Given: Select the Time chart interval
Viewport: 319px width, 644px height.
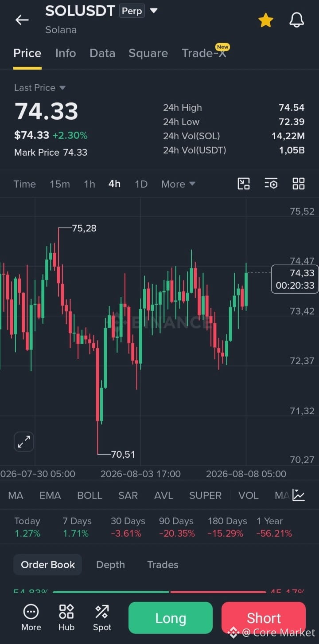Looking at the screenshot, I should click(24, 184).
